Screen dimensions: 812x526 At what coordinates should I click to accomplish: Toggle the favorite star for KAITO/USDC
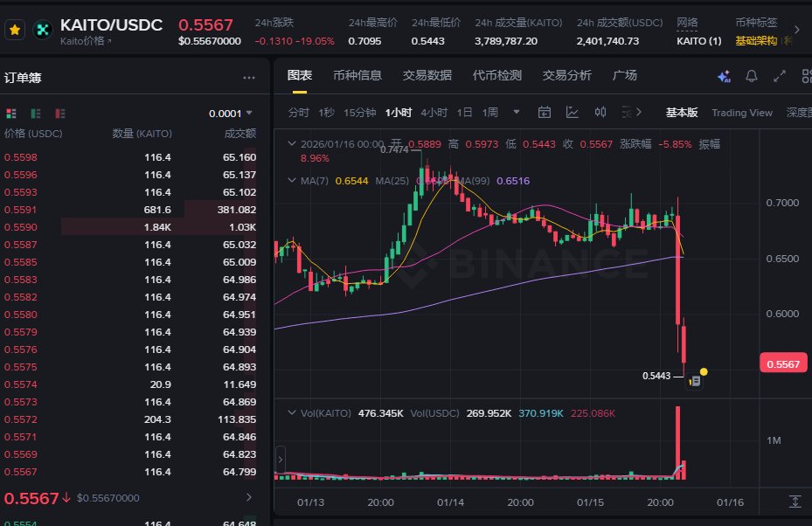coord(15,30)
